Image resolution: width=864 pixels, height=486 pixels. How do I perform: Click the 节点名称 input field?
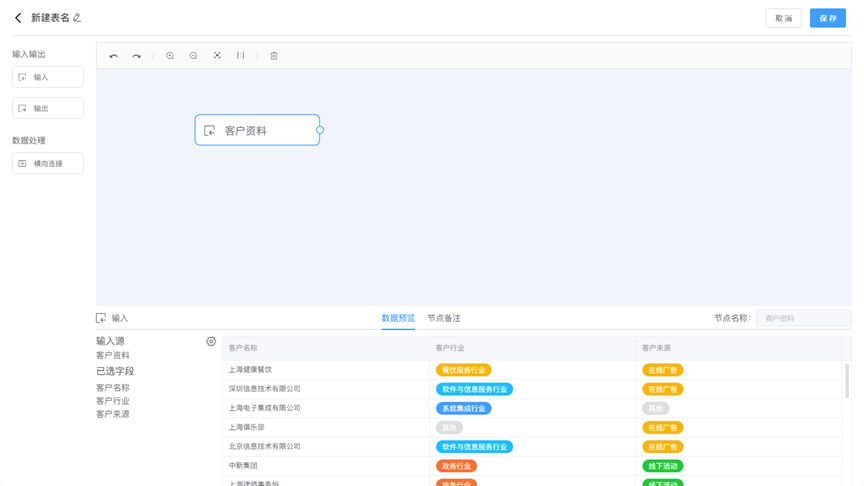pyautogui.click(x=803, y=318)
